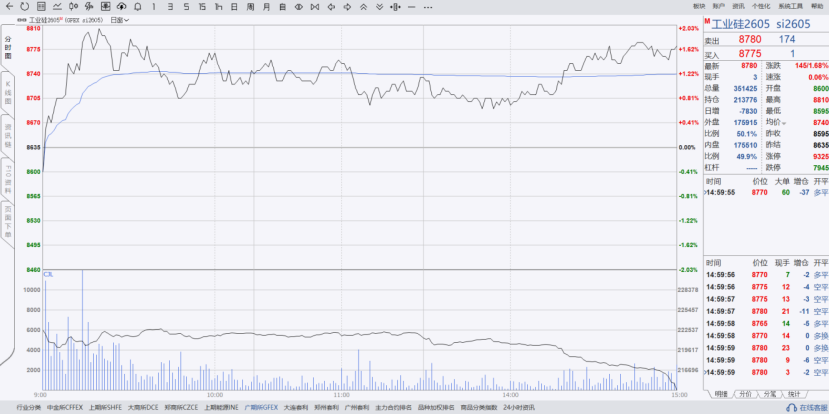830x414 pixels.
Task: Open the 板块 menu
Action: point(699,6)
